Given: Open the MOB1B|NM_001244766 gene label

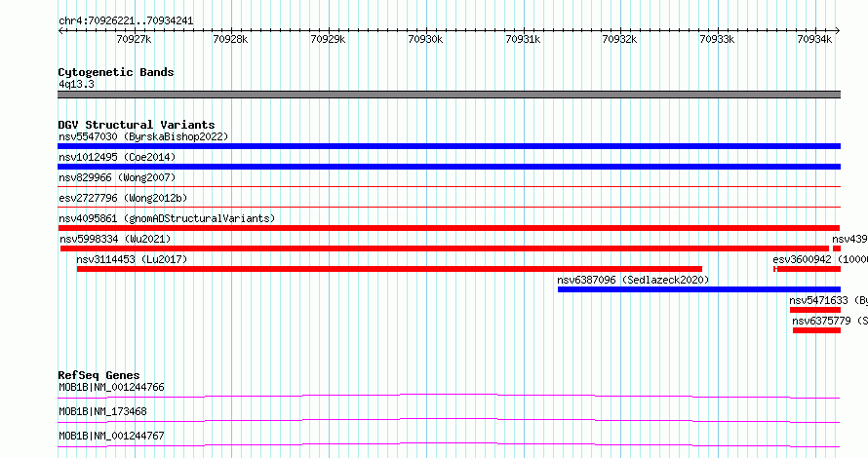Looking at the screenshot, I should 112,387.
